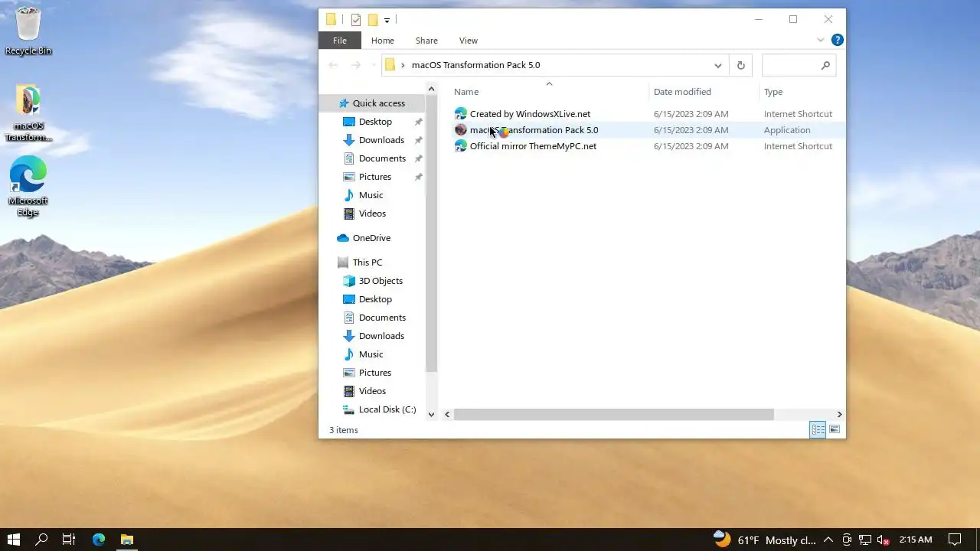
Task: Click the Refresh button next to address bar
Action: point(740,65)
